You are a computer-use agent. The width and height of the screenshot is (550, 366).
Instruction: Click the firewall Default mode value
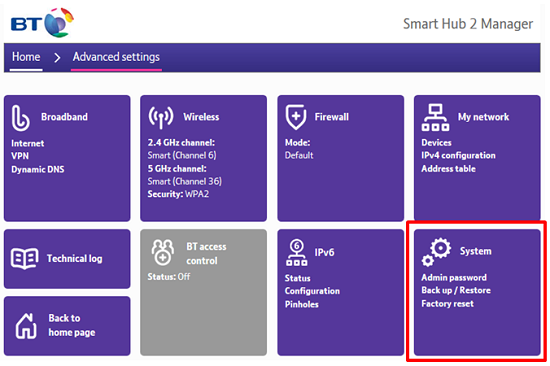(299, 155)
